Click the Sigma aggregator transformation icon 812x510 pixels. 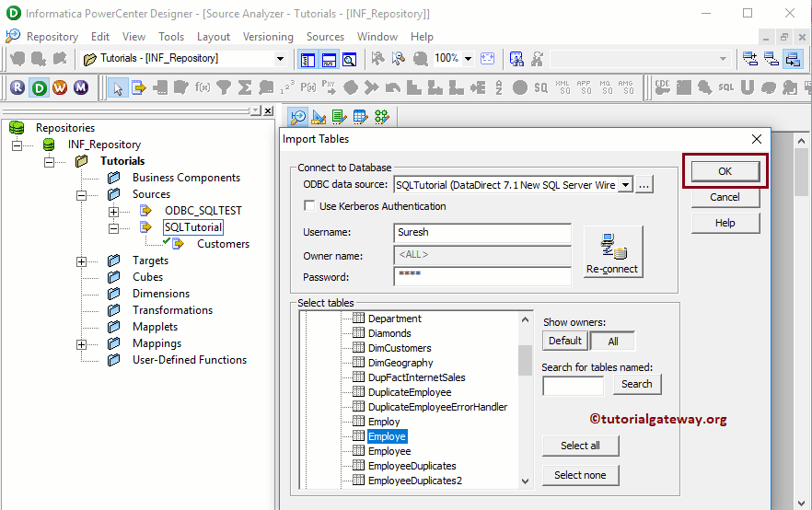pos(245,88)
